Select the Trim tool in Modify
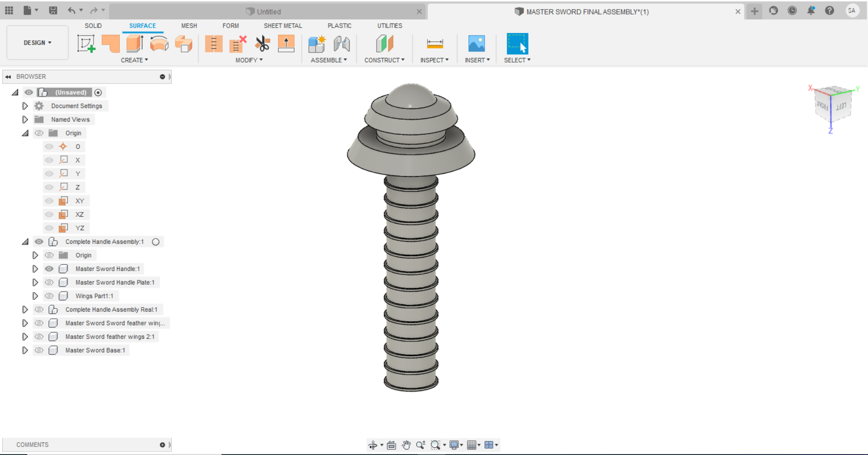Screen dimensions: 868x455 (213, 44)
